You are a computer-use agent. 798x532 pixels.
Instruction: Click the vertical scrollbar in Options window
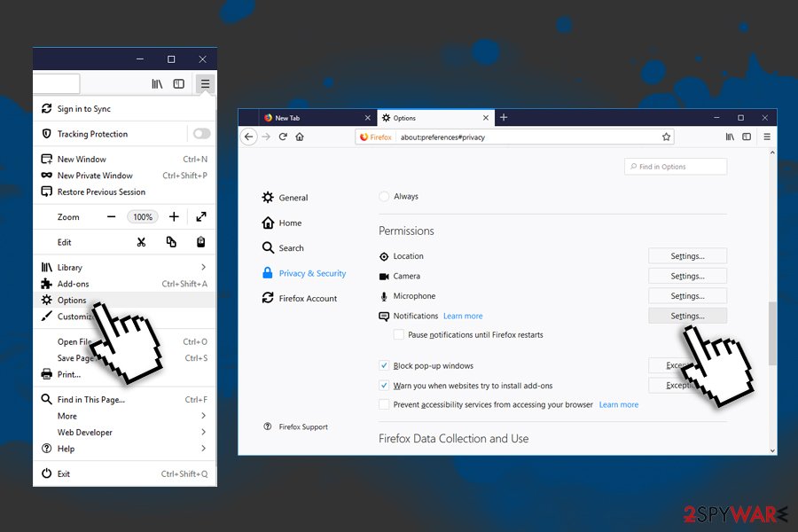coord(772,333)
